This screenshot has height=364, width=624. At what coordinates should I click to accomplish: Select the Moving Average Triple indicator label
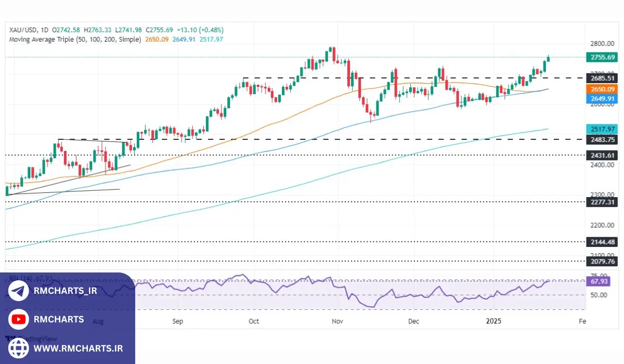pos(75,39)
